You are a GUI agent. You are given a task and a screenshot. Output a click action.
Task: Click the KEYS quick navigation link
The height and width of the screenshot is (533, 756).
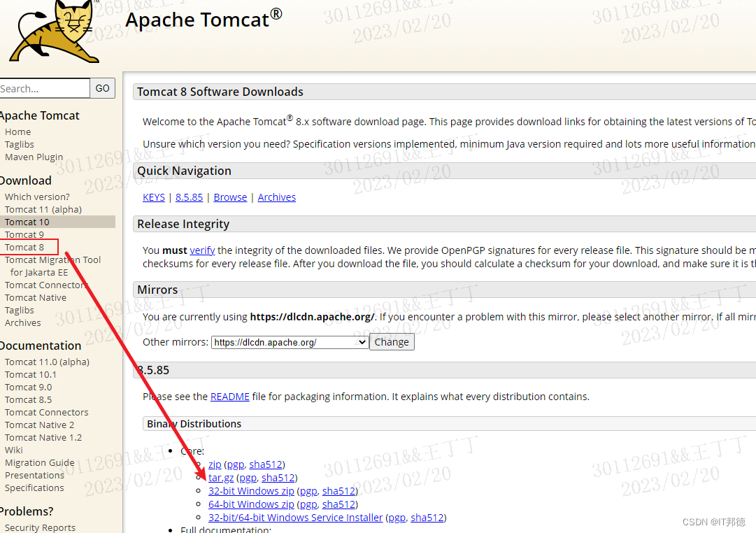(x=154, y=197)
